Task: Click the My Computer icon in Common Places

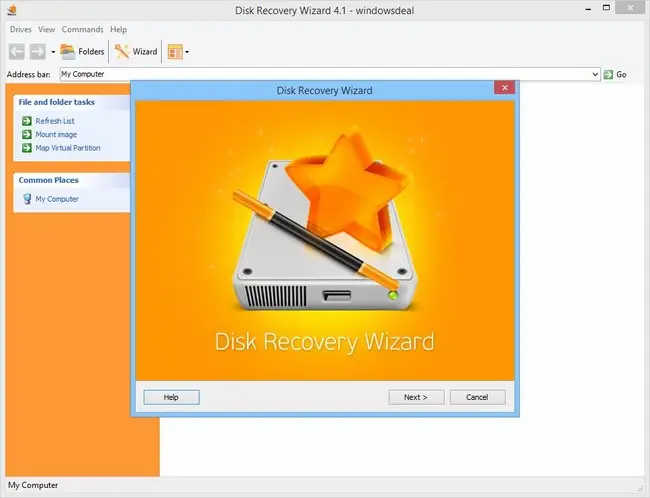Action: tap(27, 199)
